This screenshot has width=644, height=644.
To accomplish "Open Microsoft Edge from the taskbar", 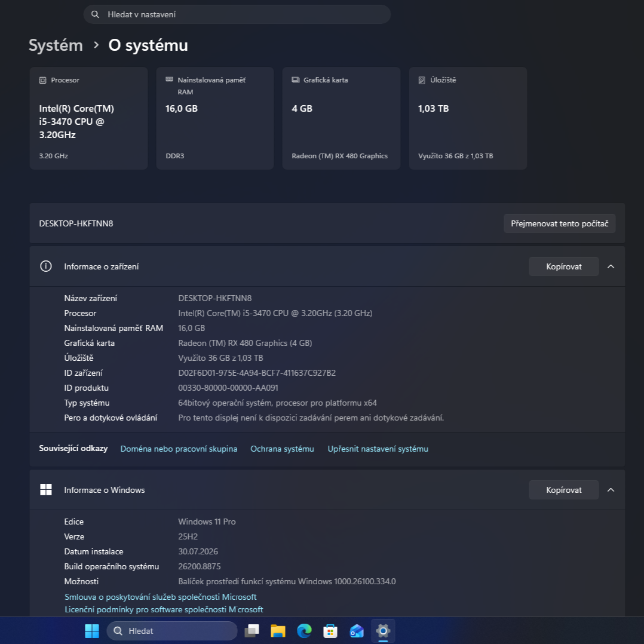I will point(304,631).
